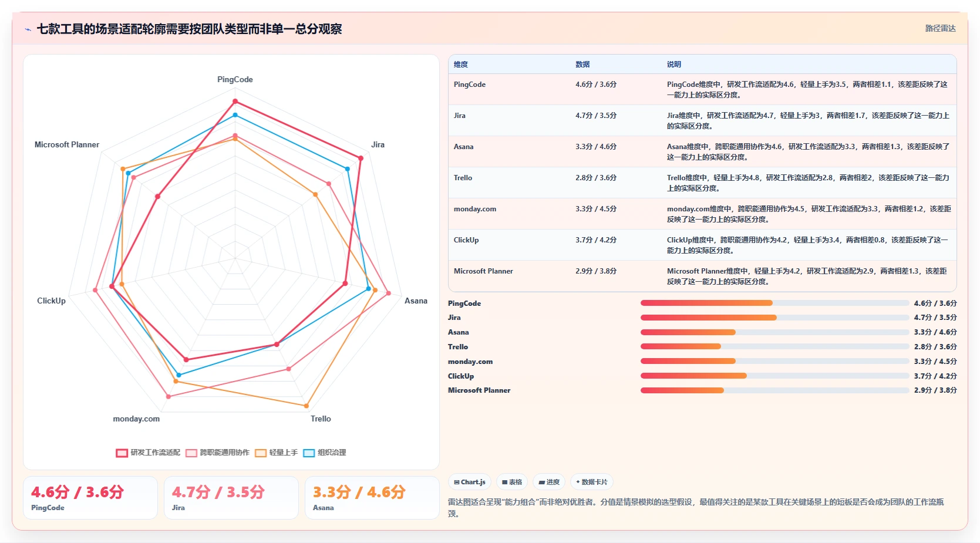Screen dimensions: 980x543
Task: Open the Asana 3.3分 / 4.6分 data card
Action: [372, 498]
